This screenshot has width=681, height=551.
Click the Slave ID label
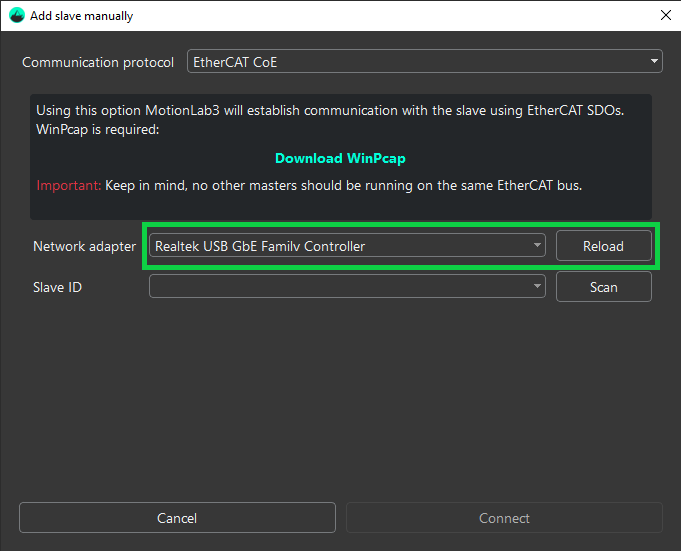click(x=57, y=287)
